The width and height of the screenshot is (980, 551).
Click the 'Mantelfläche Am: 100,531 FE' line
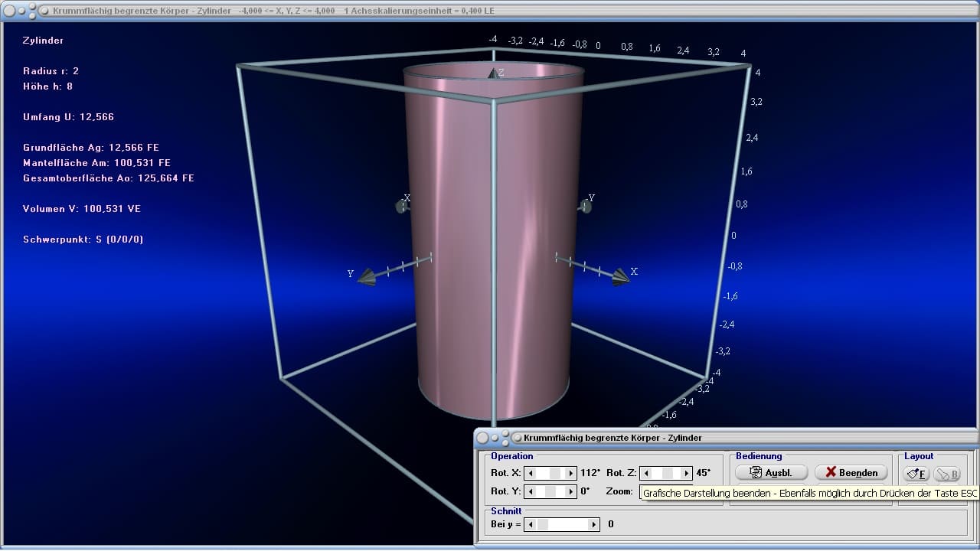97,163
